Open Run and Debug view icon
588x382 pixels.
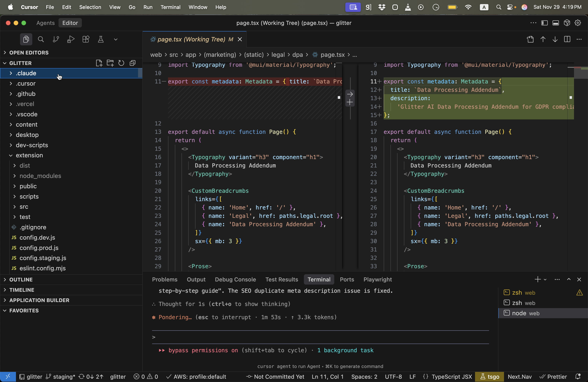pos(71,39)
